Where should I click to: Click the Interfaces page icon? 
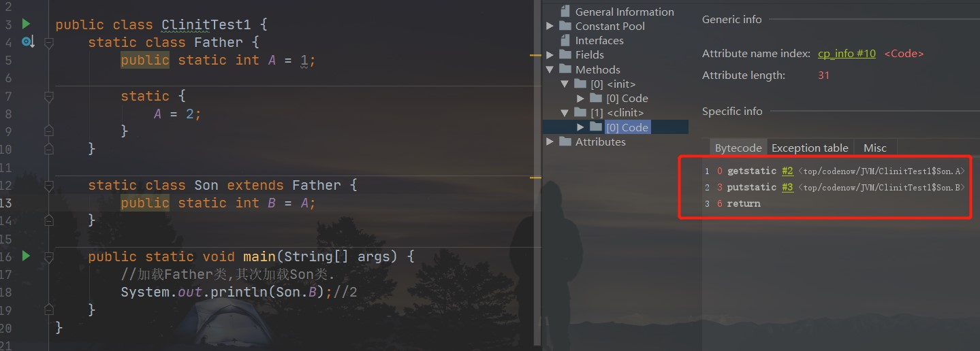[565, 40]
